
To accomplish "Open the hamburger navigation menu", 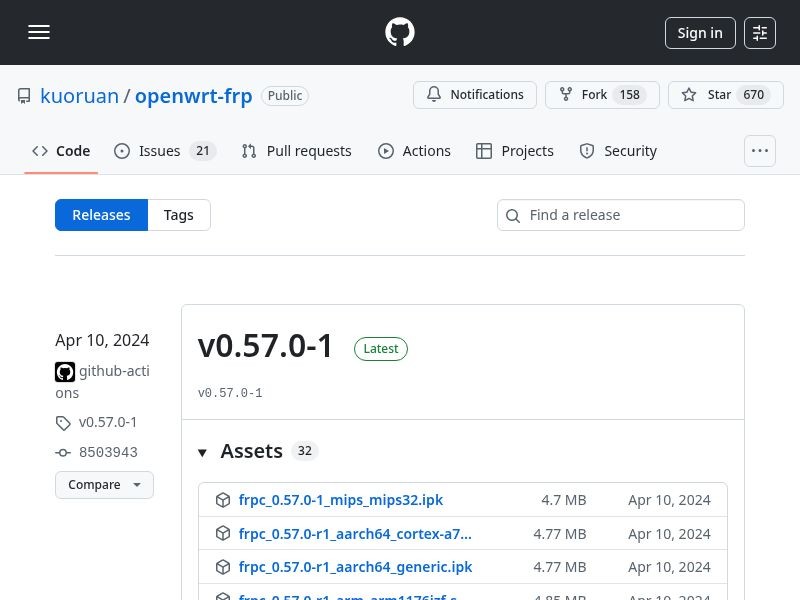I will click(x=39, y=33).
